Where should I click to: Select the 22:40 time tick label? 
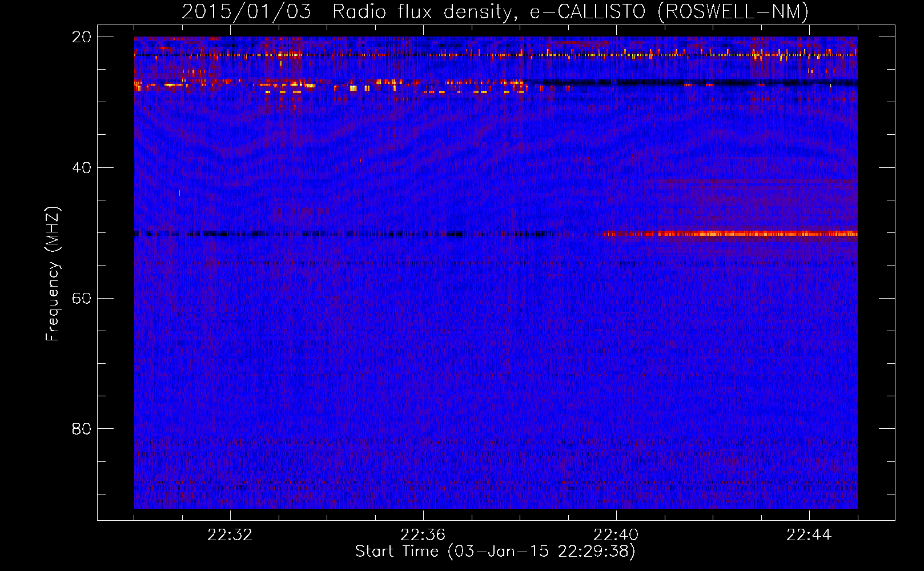tap(616, 535)
